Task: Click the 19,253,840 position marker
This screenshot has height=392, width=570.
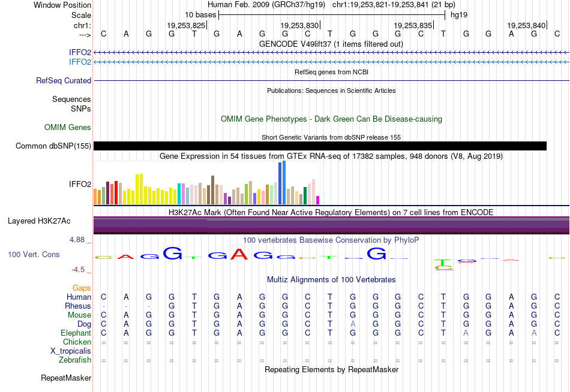Action: [x=527, y=25]
